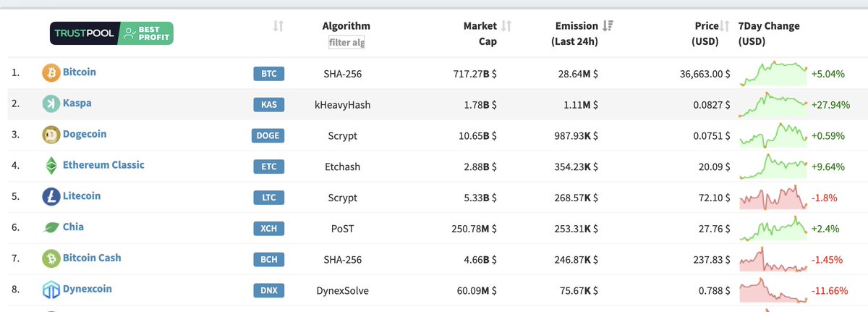This screenshot has height=312, width=868.
Task: Click the PoST algorithm cell
Action: pos(343,228)
